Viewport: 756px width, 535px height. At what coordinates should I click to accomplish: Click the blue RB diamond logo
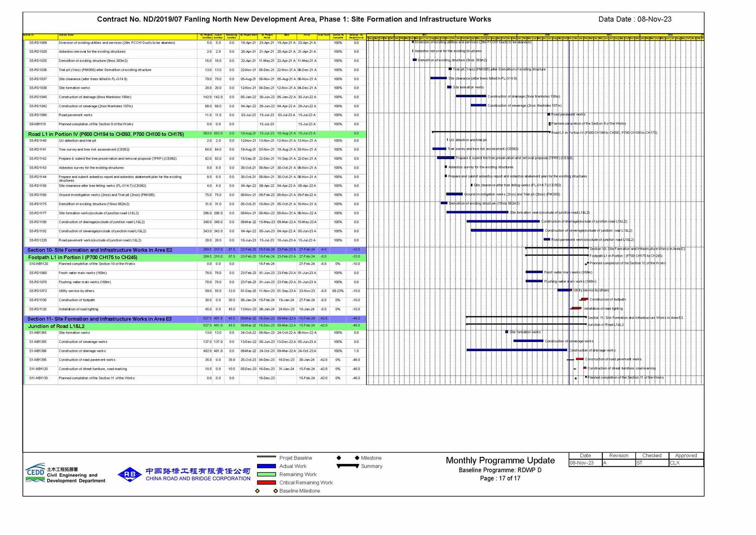(x=129, y=474)
